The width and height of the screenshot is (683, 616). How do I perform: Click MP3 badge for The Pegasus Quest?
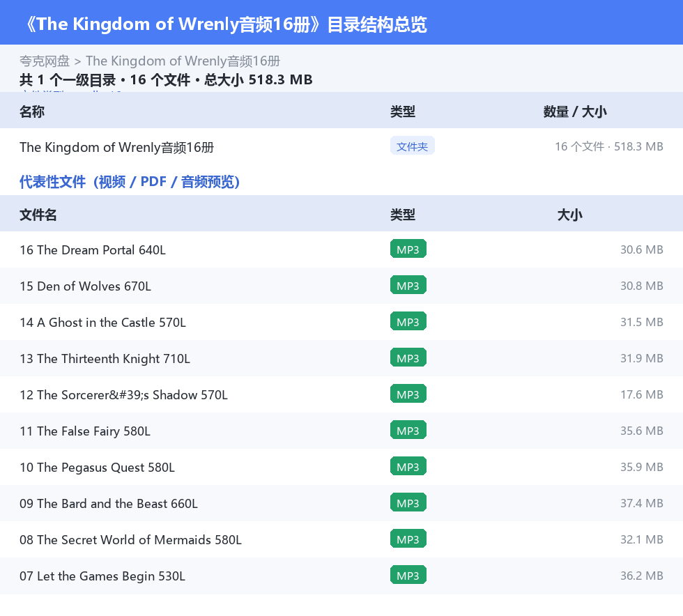pyautogui.click(x=408, y=466)
